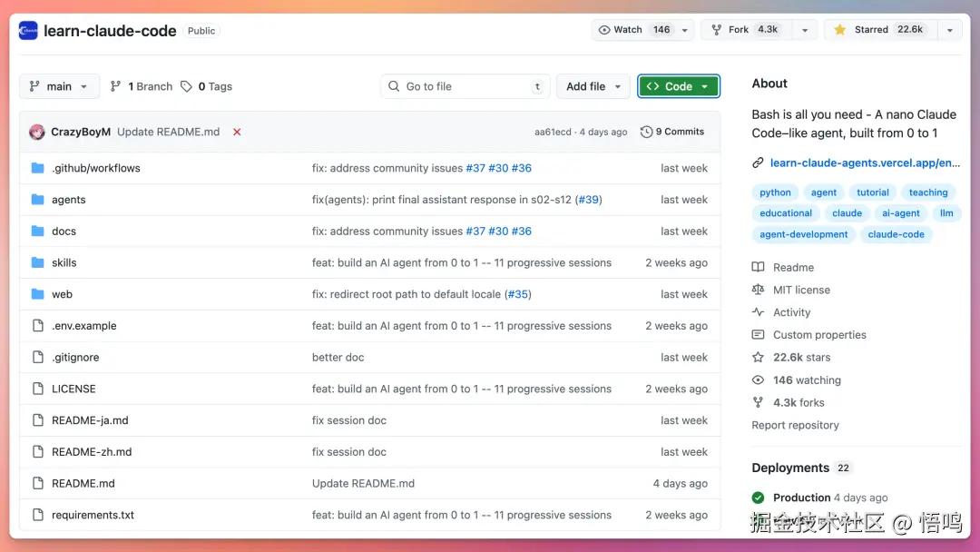Click the red failed check X icon

click(x=237, y=132)
